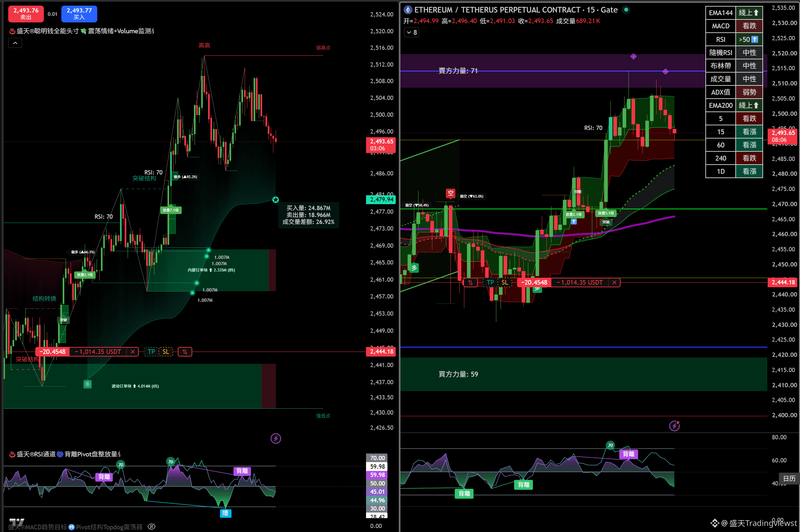The width and height of the screenshot is (800, 532).
Task: Click the 放量7.1倍 volume label
Action: tap(170, 210)
